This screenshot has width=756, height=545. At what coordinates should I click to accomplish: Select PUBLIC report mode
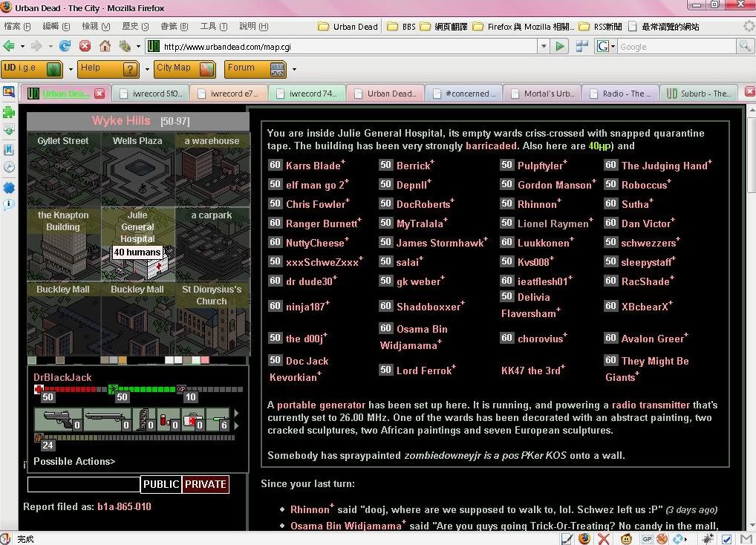tap(161, 484)
